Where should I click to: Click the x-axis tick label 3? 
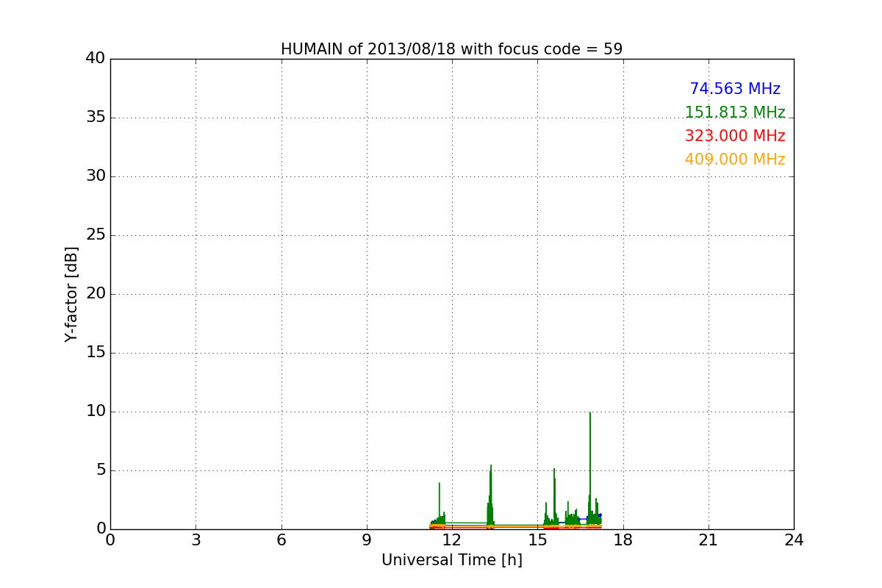196,540
